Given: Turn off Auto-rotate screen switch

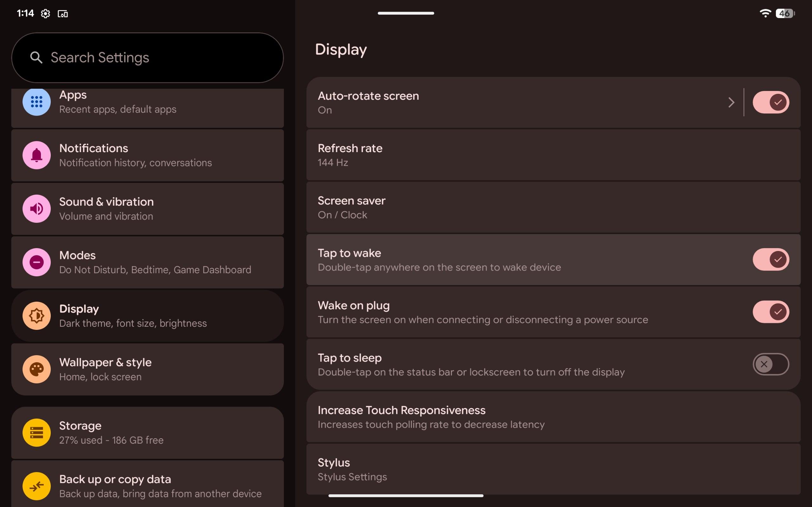Looking at the screenshot, I should [x=770, y=102].
